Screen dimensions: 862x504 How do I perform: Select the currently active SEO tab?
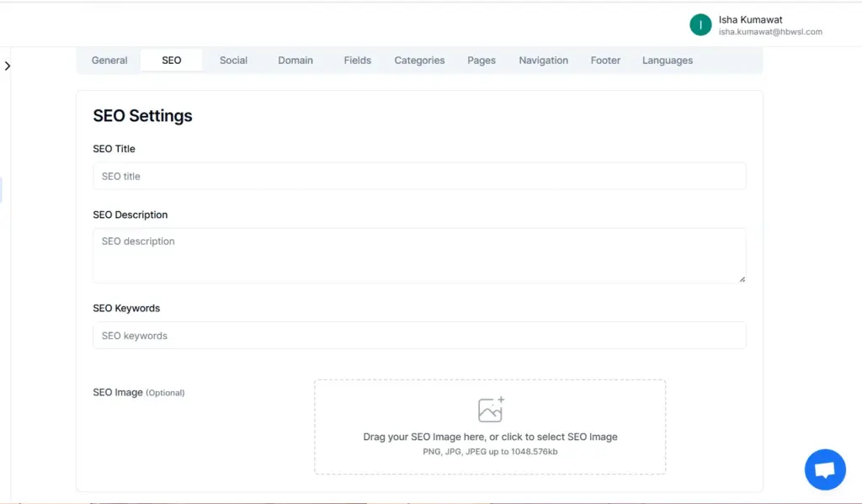pos(171,60)
